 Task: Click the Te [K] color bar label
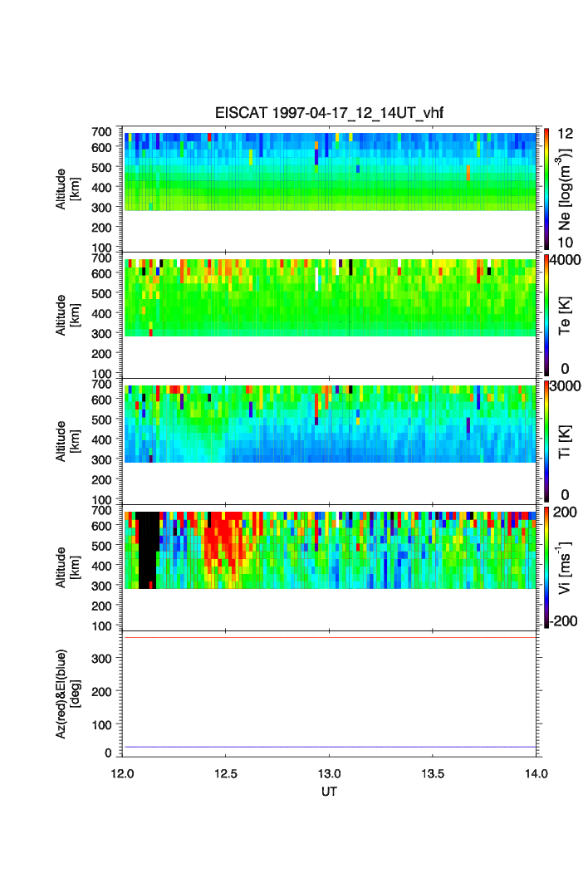coord(565,316)
